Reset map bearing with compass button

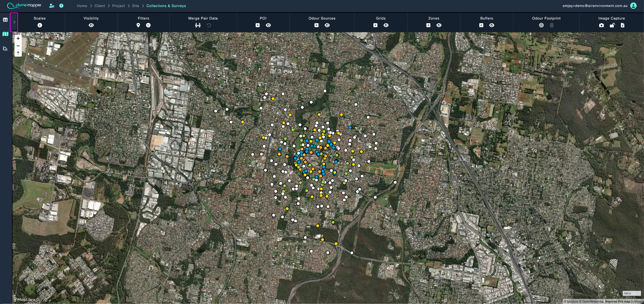(x=18, y=53)
